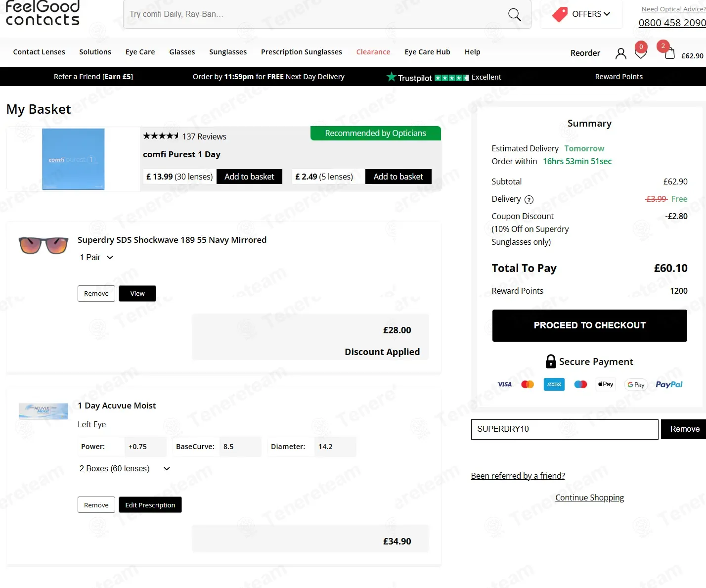The width and height of the screenshot is (706, 588).
Task: Open the 1 Pair quantity dropdown
Action: 96,257
